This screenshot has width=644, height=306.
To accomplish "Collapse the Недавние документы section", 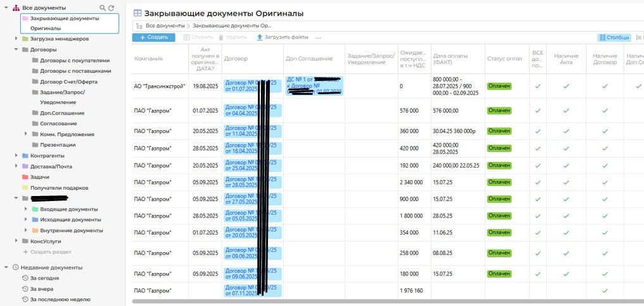I will 6,267.
